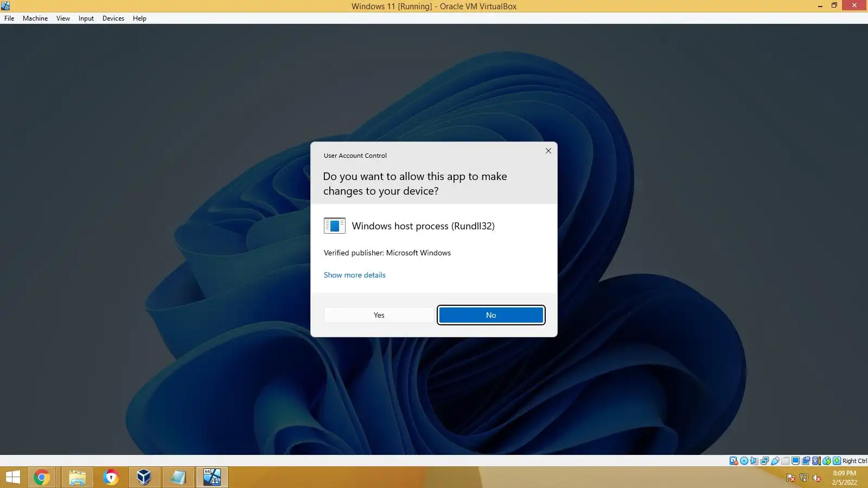Screen dimensions: 868x488
Task: Launch Google Chrome from the taskbar
Action: (x=42, y=477)
